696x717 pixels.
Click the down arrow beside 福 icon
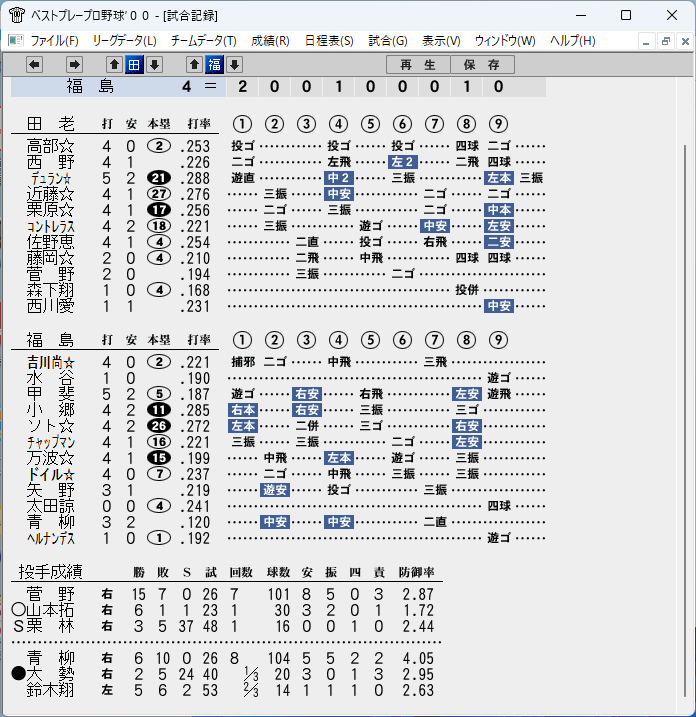coord(235,64)
